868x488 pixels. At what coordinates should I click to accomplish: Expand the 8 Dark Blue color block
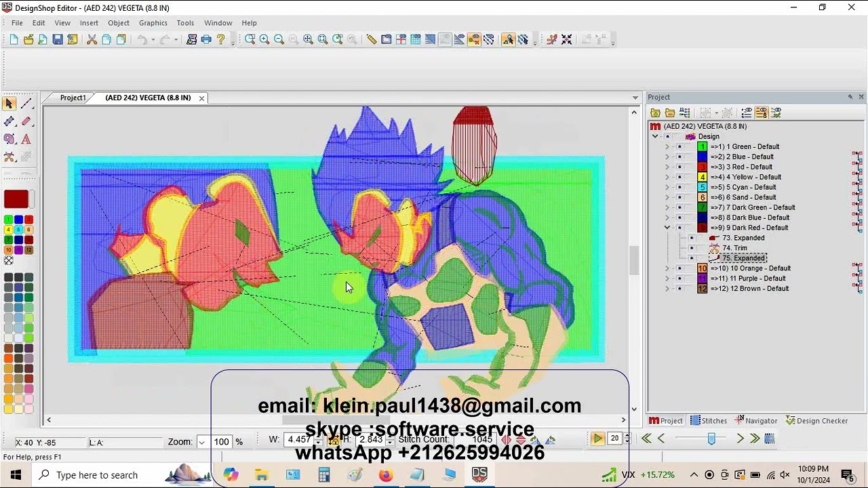[x=667, y=218]
